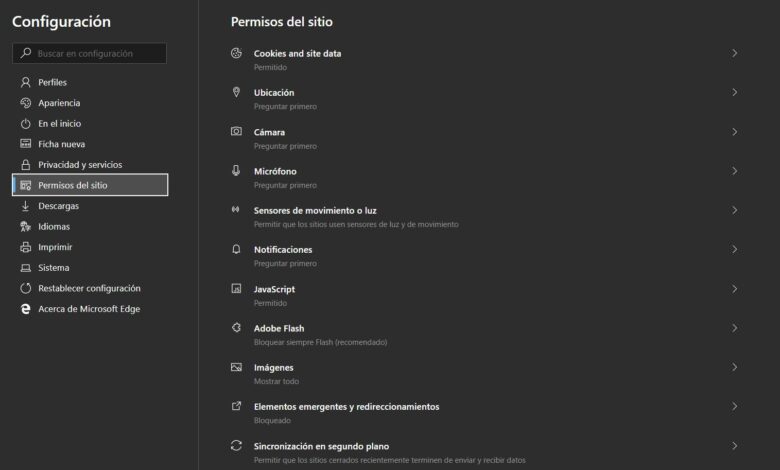Image resolution: width=780 pixels, height=470 pixels.
Task: Click the microphone icon beside Micrófono
Action: tap(236, 171)
